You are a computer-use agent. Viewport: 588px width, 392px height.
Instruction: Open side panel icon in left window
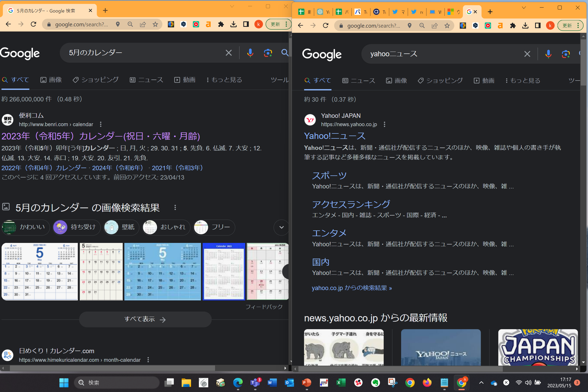[246, 24]
